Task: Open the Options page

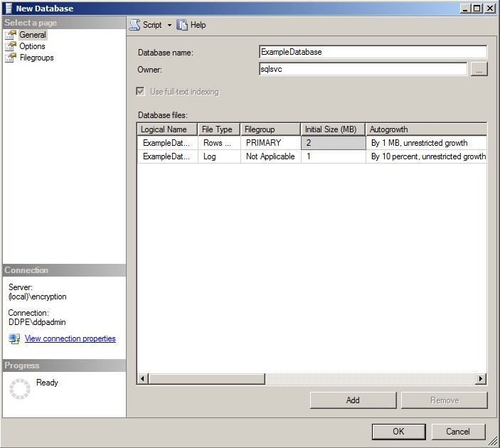Action: tap(32, 46)
